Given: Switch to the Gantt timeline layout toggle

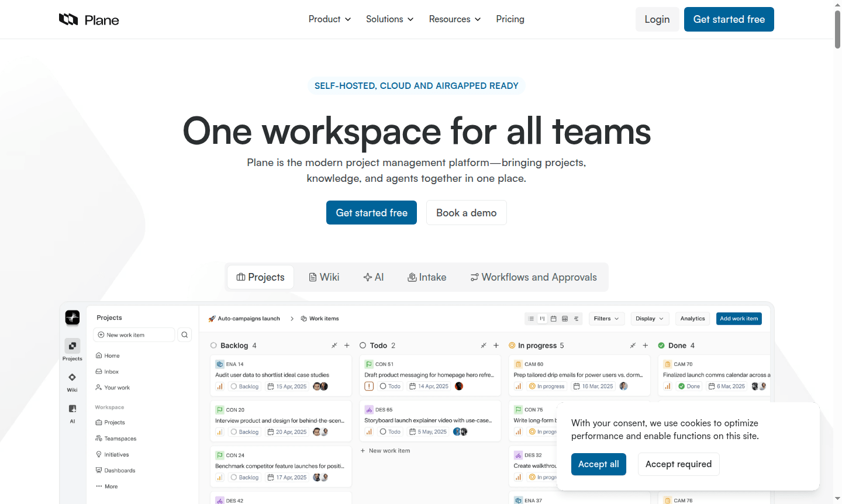Looking at the screenshot, I should coord(577,319).
